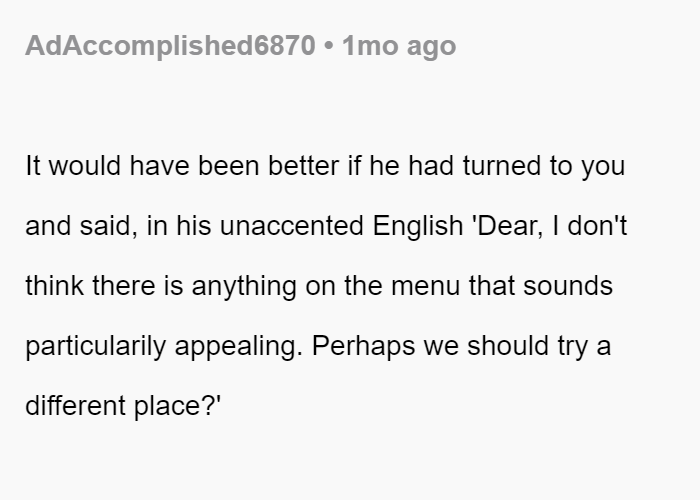Click the words 'different place?' at the end
This screenshot has width=700, height=500.
[123, 406]
